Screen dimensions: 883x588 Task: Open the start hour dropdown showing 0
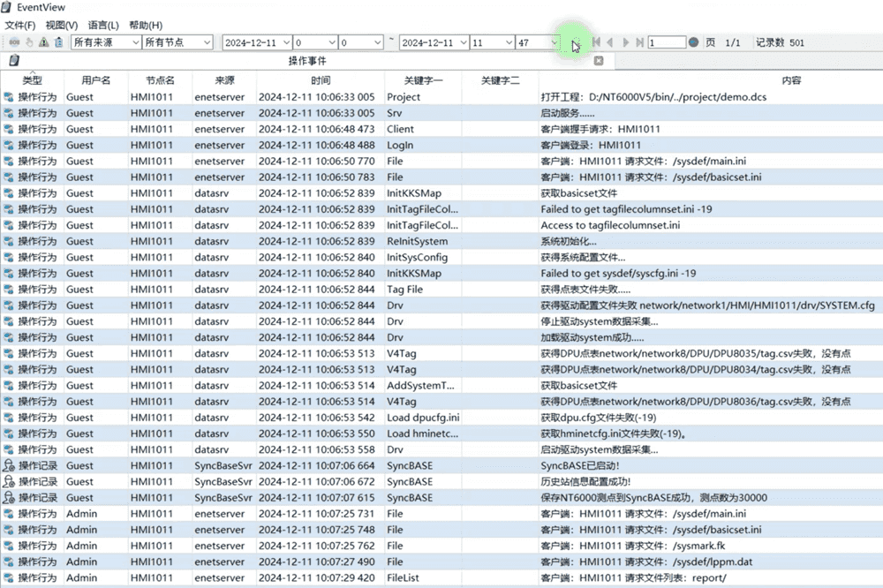tap(332, 42)
